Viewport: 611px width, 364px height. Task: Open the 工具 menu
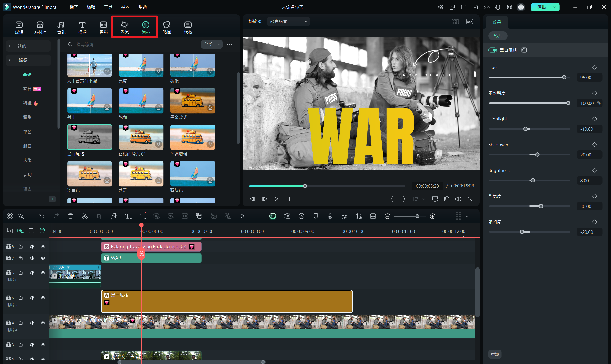tap(108, 7)
